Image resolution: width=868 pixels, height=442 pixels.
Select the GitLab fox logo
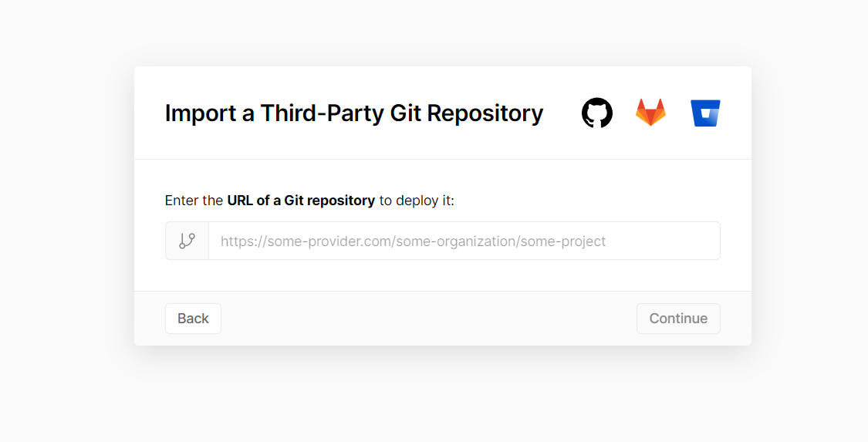point(650,113)
